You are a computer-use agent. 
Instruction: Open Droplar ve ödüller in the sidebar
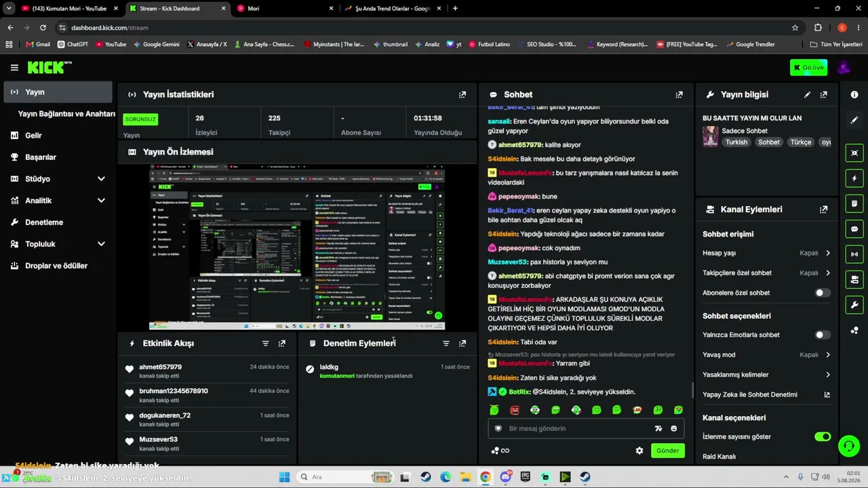click(58, 266)
